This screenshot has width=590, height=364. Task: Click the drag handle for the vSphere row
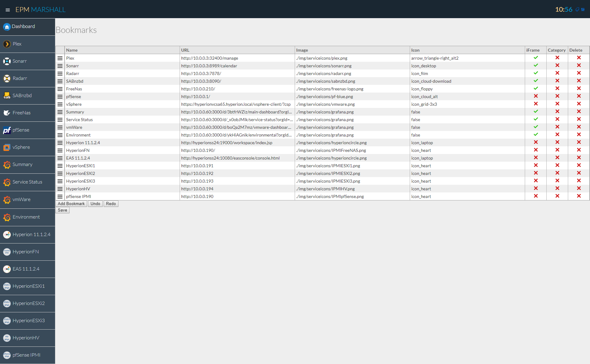point(60,104)
